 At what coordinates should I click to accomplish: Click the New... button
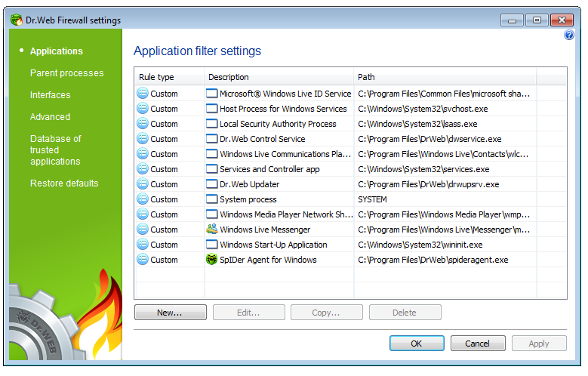171,313
